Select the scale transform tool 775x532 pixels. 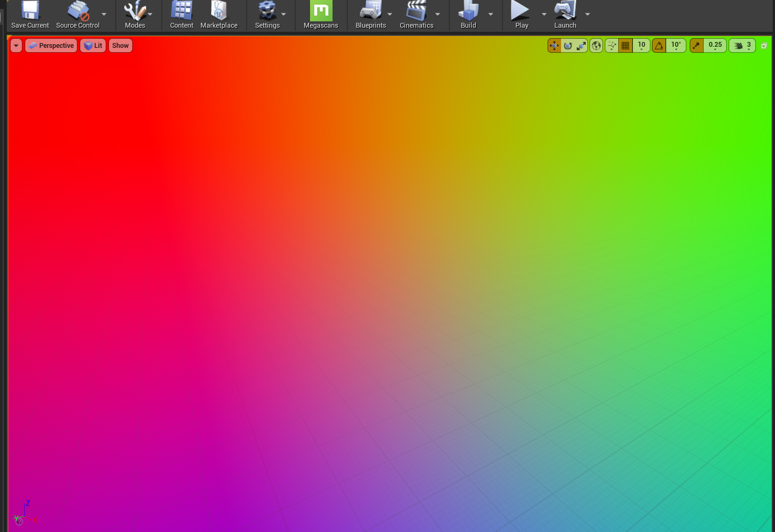point(581,46)
